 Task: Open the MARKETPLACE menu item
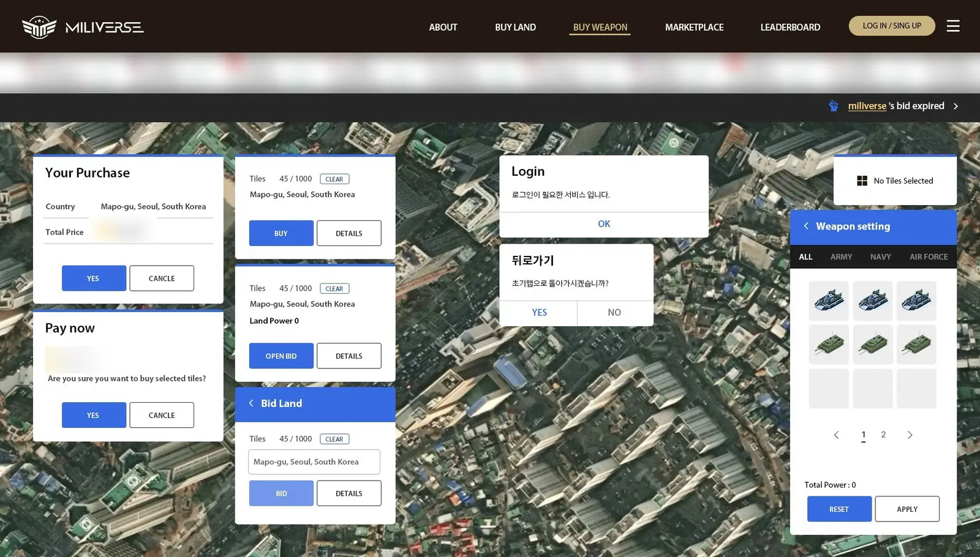694,27
